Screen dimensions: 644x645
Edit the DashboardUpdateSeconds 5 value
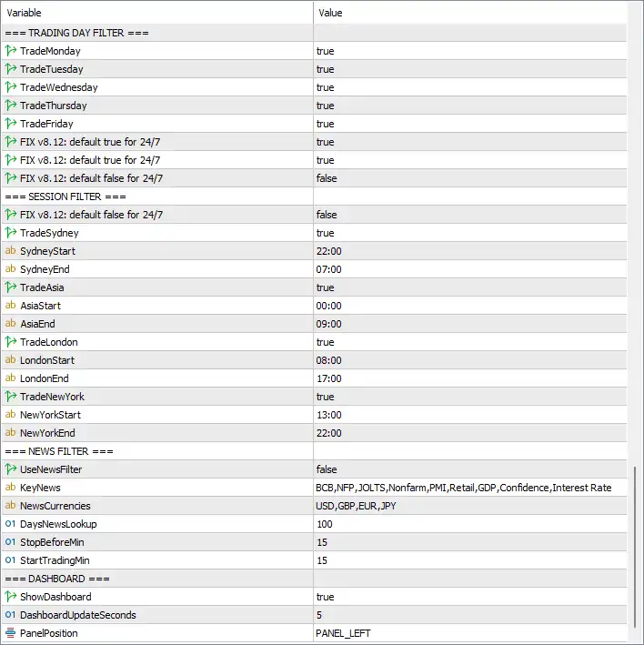470,615
